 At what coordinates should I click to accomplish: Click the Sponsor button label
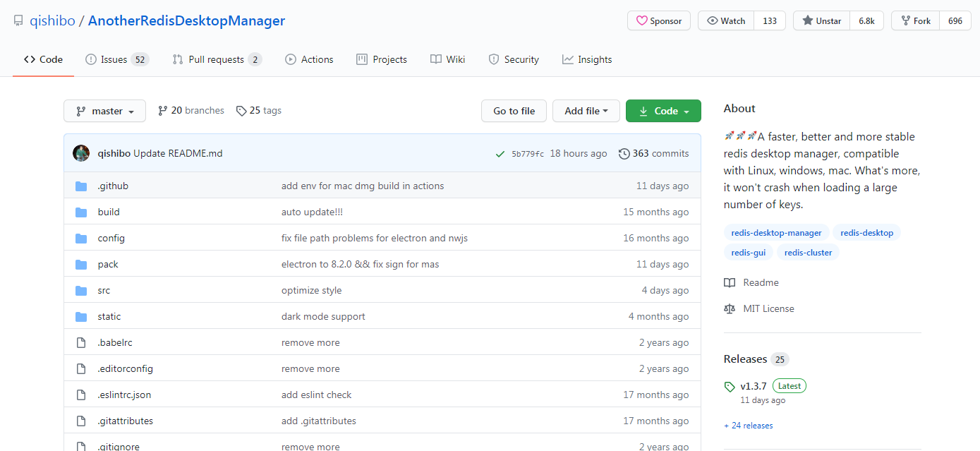click(666, 21)
